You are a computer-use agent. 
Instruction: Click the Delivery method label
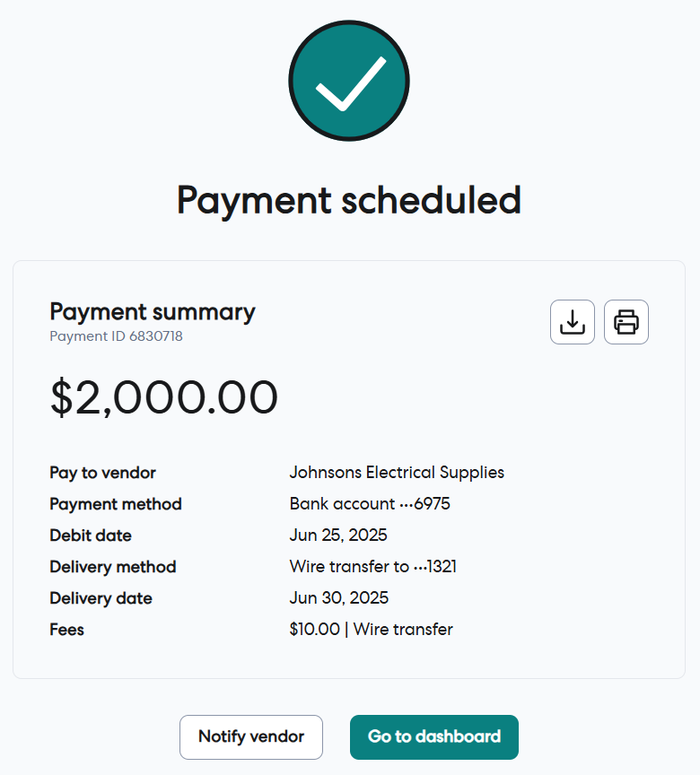click(x=113, y=567)
